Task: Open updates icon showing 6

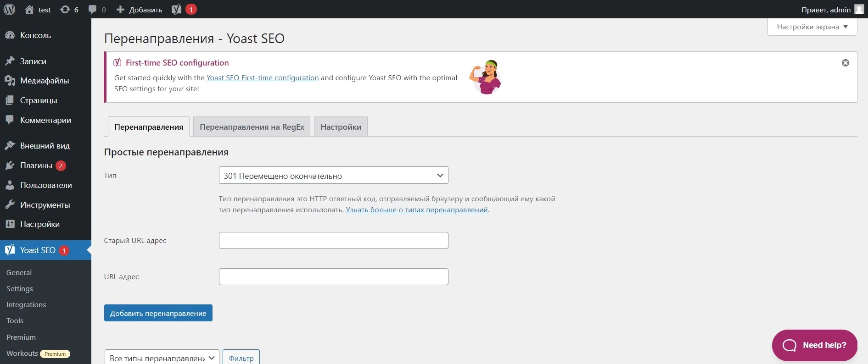Action: (65, 10)
